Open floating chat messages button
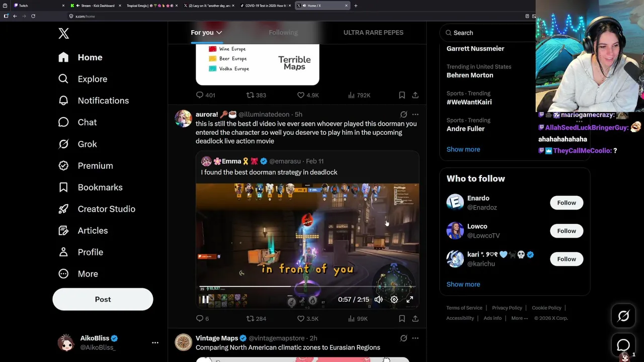 point(623,345)
